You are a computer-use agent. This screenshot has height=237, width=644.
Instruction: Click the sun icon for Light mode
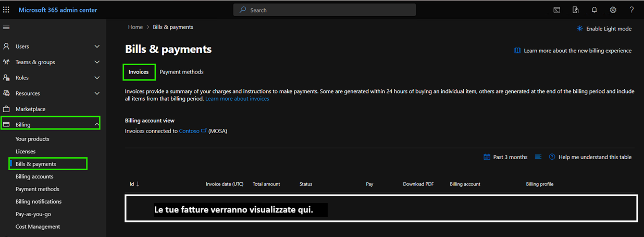[x=580, y=29]
